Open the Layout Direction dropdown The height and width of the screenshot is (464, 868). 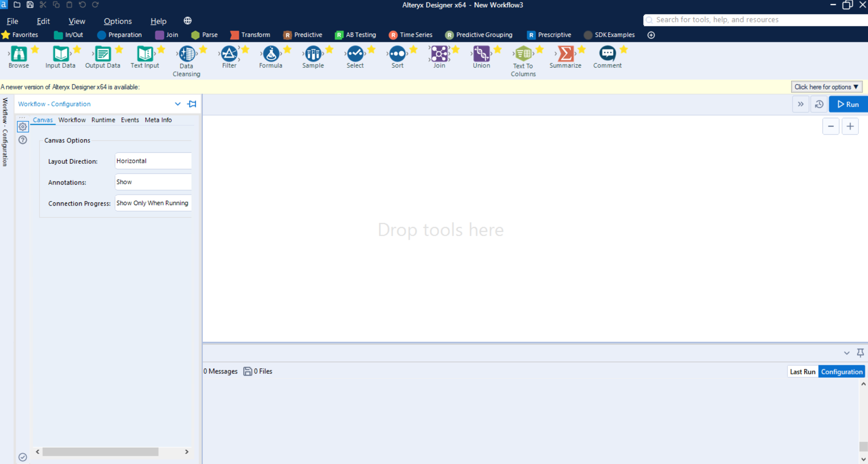153,161
